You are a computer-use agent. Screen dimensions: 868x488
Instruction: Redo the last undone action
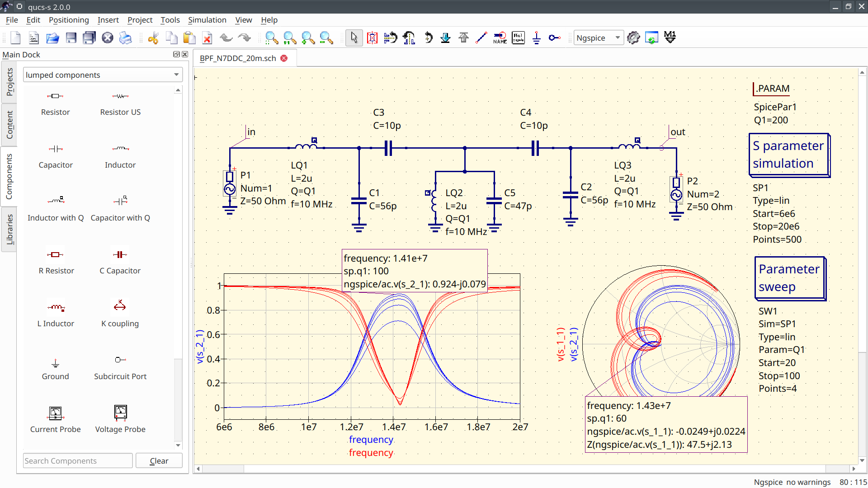click(245, 38)
